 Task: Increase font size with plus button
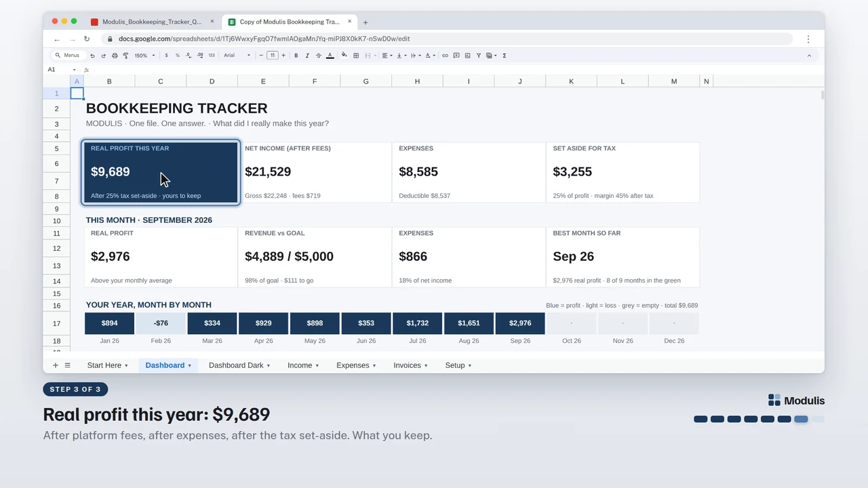pos(283,56)
